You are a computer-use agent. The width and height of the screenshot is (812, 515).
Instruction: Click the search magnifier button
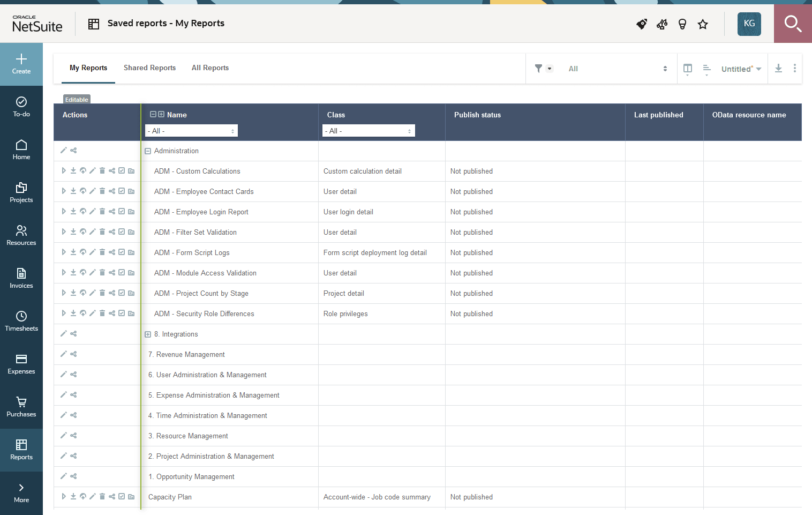[x=793, y=24]
